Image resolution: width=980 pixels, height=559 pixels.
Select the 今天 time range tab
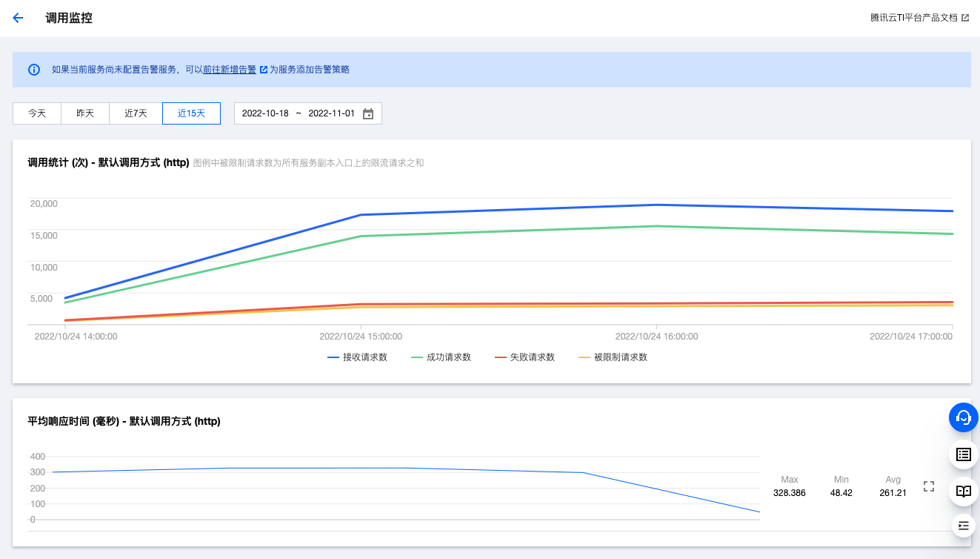pos(37,113)
